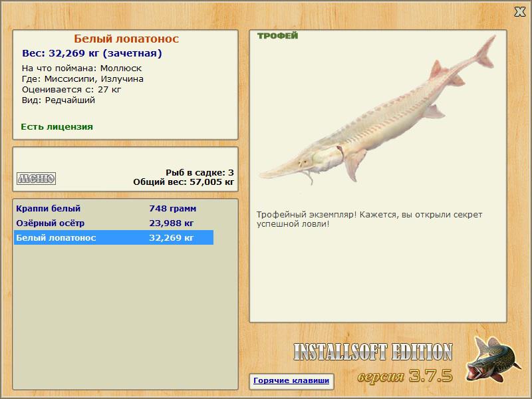The width and height of the screenshot is (532, 399).
Task: Select the Краппи белый row
Action: click(x=114, y=208)
